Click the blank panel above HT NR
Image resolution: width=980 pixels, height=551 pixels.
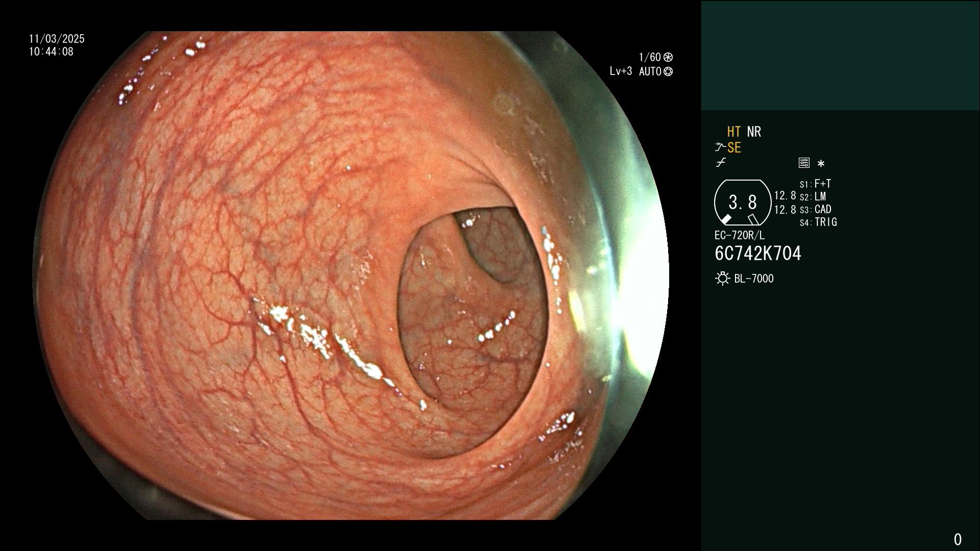(840, 55)
